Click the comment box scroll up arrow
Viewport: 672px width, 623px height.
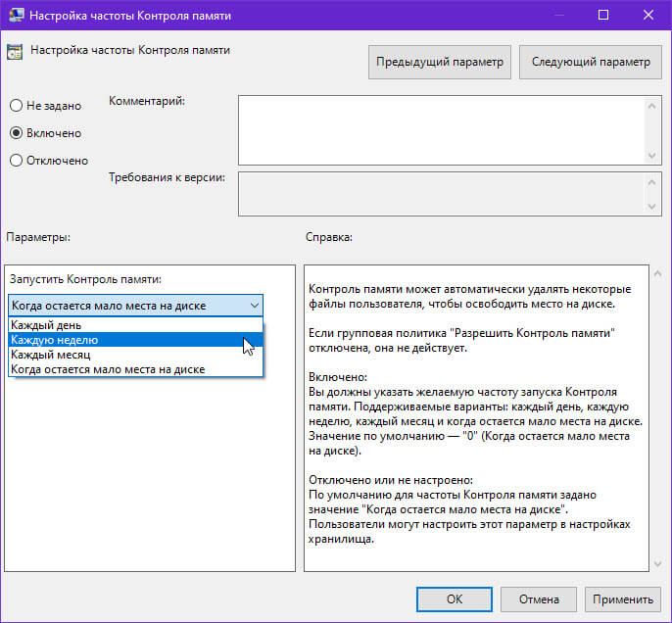tap(651, 106)
